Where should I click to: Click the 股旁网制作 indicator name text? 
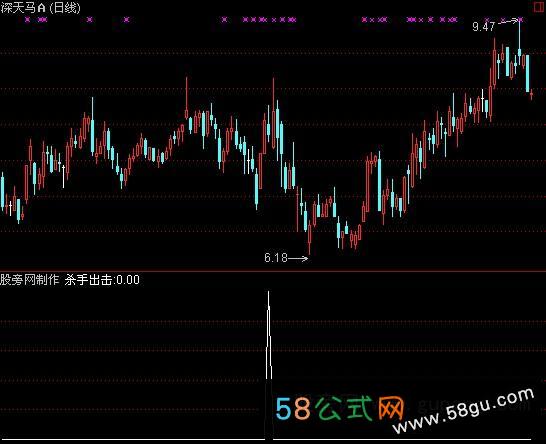point(30,280)
